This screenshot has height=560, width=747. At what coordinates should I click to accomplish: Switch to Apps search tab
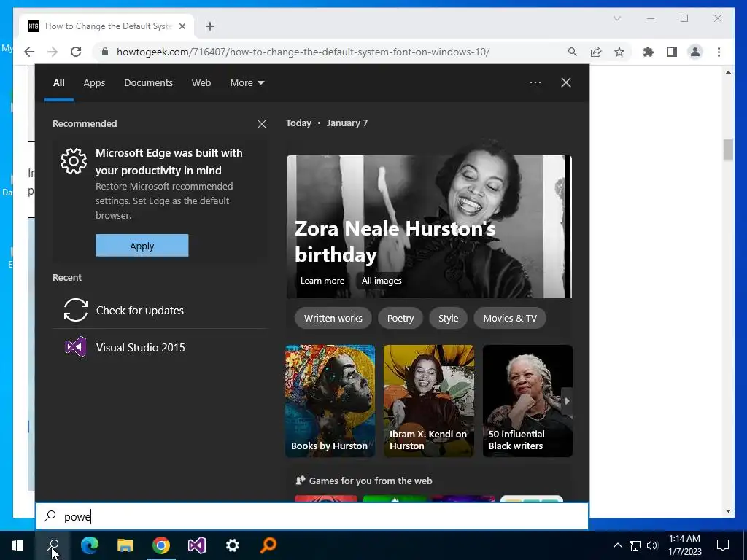tap(94, 83)
